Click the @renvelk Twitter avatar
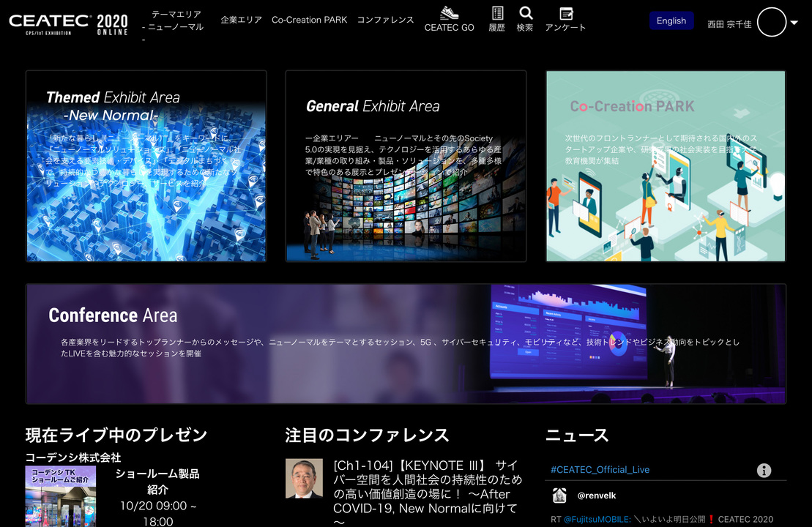Viewport: 812px width, 527px height. (x=559, y=496)
